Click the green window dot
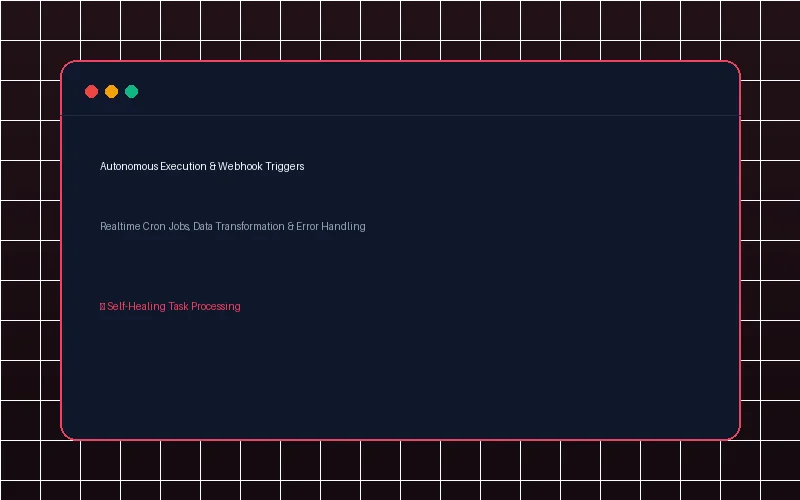Viewport: 800px width, 500px height. 132,91
